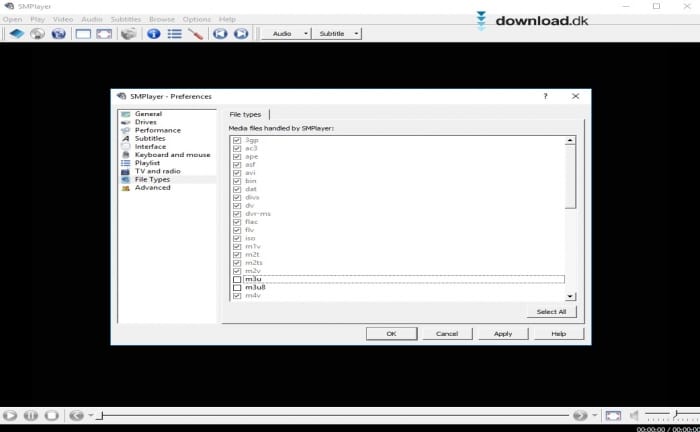The width and height of the screenshot is (700, 432).
Task: Click the file list scrollbar thumb
Action: [570, 177]
